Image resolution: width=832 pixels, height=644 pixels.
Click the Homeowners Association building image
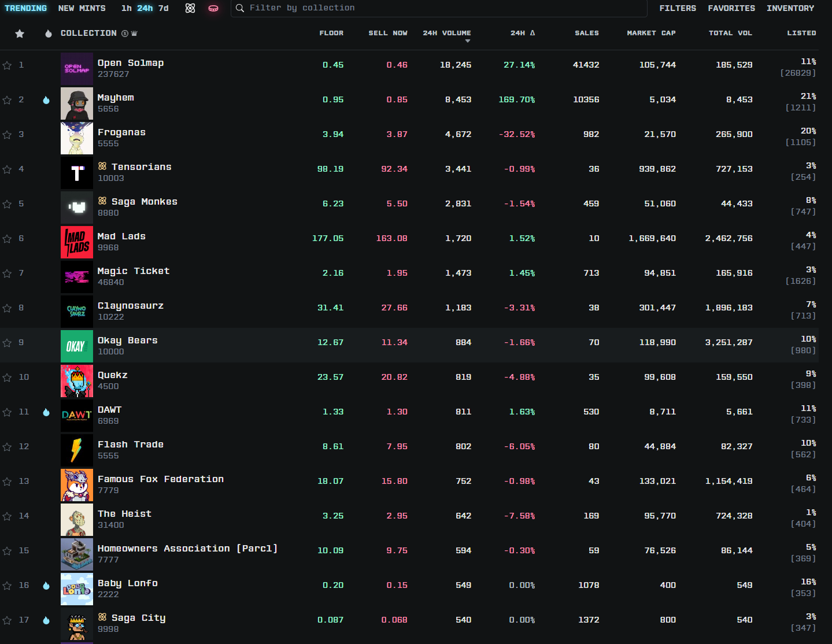pos(77,554)
